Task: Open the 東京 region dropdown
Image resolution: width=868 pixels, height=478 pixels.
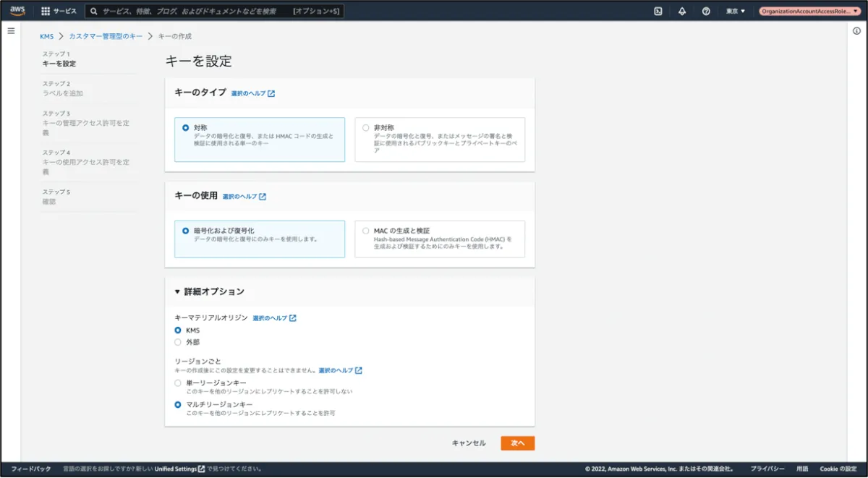Action: (735, 12)
